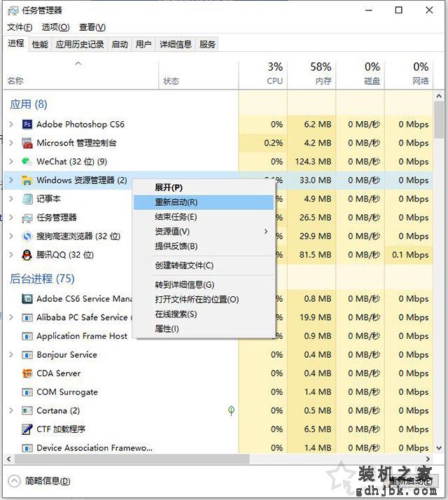
Task: Open the 文件(F) menu
Action: point(20,27)
